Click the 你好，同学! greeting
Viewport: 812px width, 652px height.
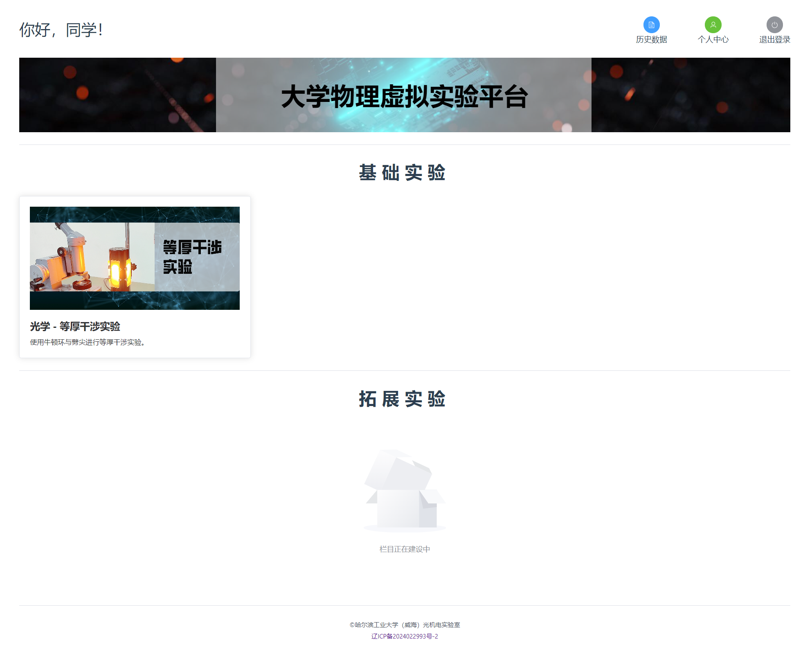point(61,30)
